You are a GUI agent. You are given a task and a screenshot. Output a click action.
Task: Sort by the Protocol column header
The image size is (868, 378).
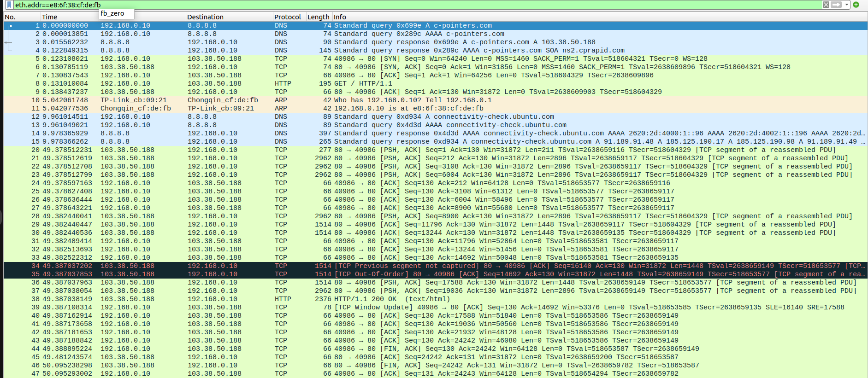tap(287, 17)
